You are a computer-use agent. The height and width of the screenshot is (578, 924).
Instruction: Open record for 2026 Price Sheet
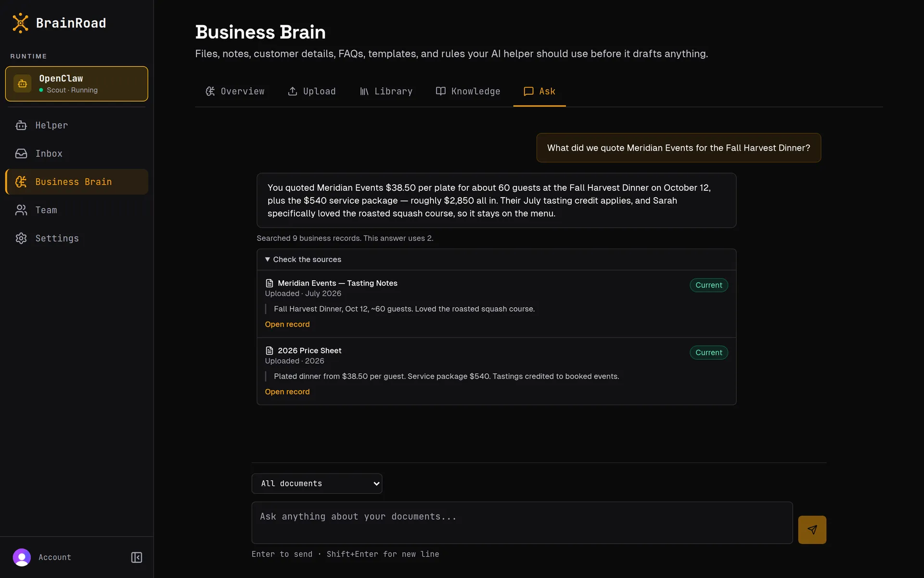click(287, 392)
